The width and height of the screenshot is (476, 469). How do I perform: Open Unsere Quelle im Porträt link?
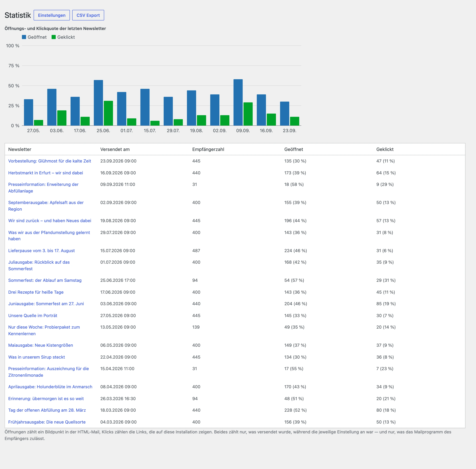coord(32,316)
